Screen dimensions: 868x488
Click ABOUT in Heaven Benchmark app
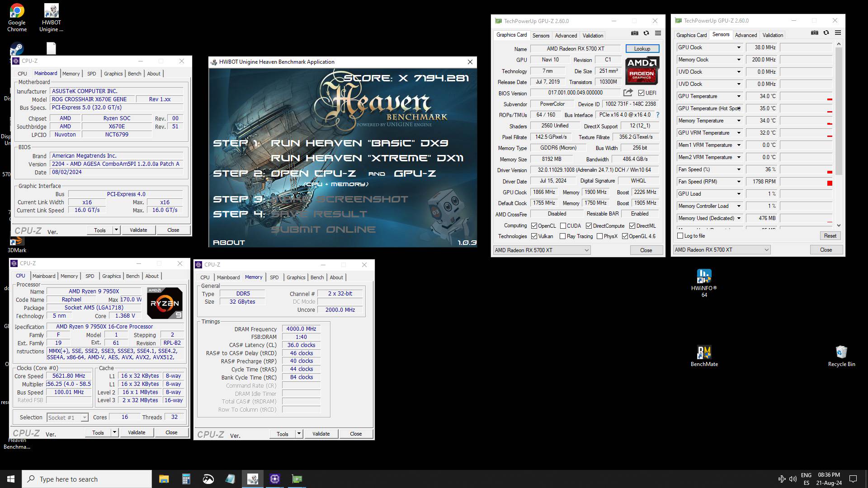pos(229,243)
